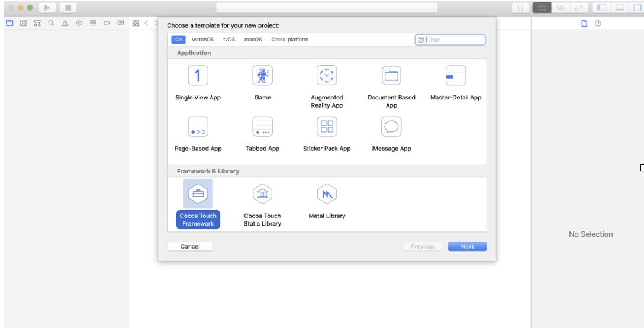Choose the Page-Based App template
The width and height of the screenshot is (644, 328).
pos(198,134)
